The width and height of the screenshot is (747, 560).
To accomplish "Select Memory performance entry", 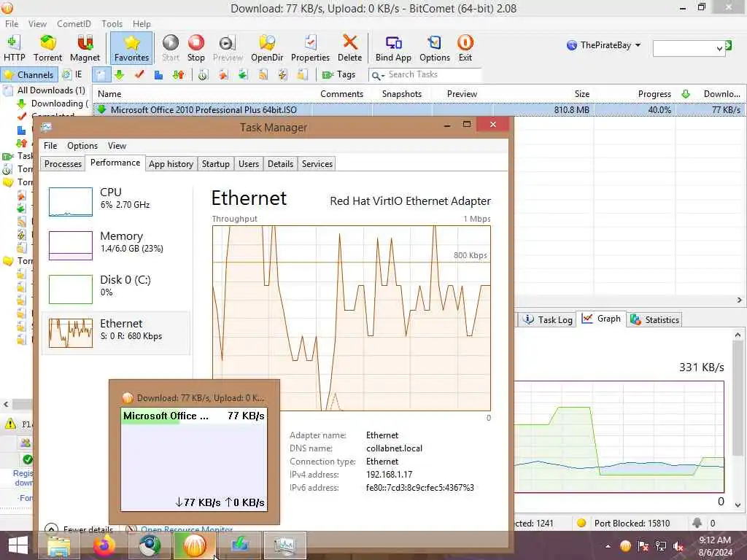I will click(x=116, y=245).
